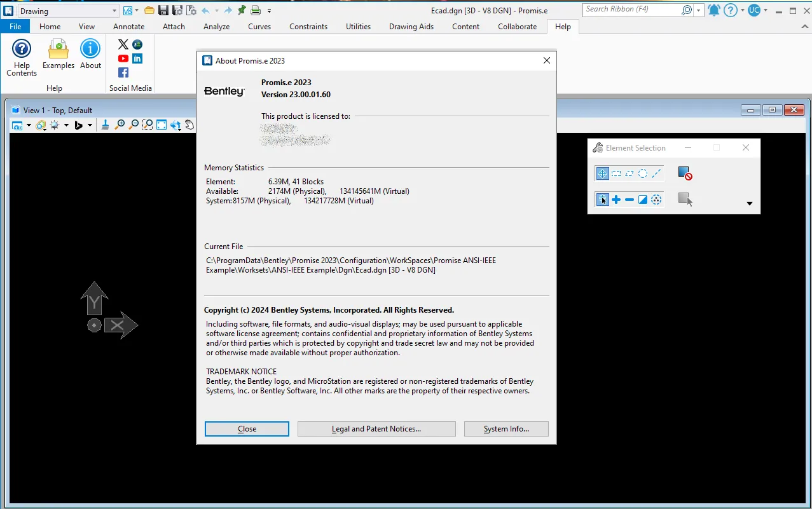This screenshot has width=812, height=509.
Task: Click the green pushpin Set Mark icon
Action: click(x=242, y=10)
